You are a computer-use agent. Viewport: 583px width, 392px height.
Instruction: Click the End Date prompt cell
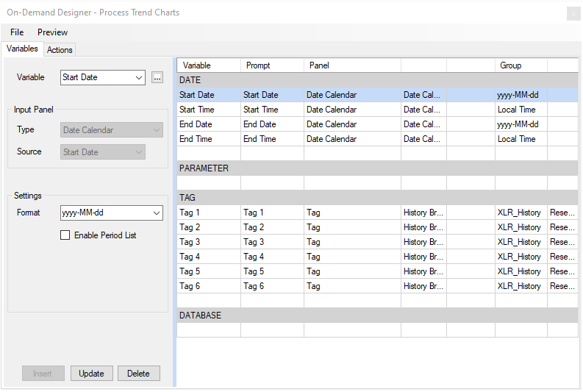click(x=272, y=124)
